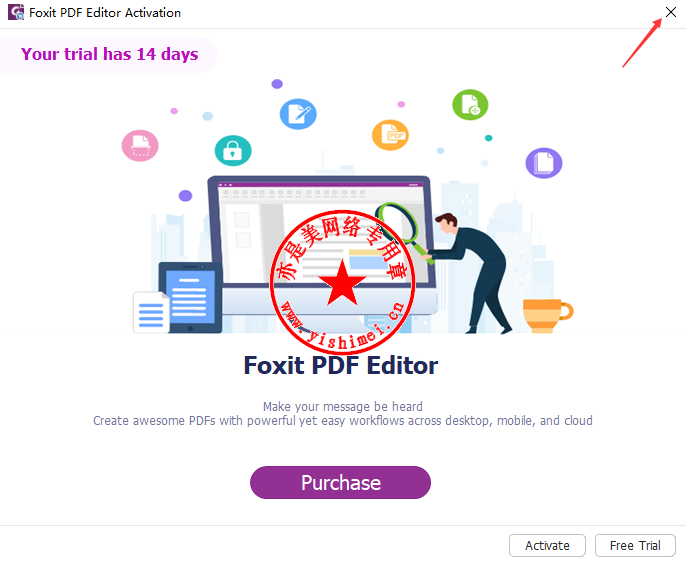Click the blue edit pencil icon
Viewport: 686px width, 567px height.
click(x=298, y=114)
